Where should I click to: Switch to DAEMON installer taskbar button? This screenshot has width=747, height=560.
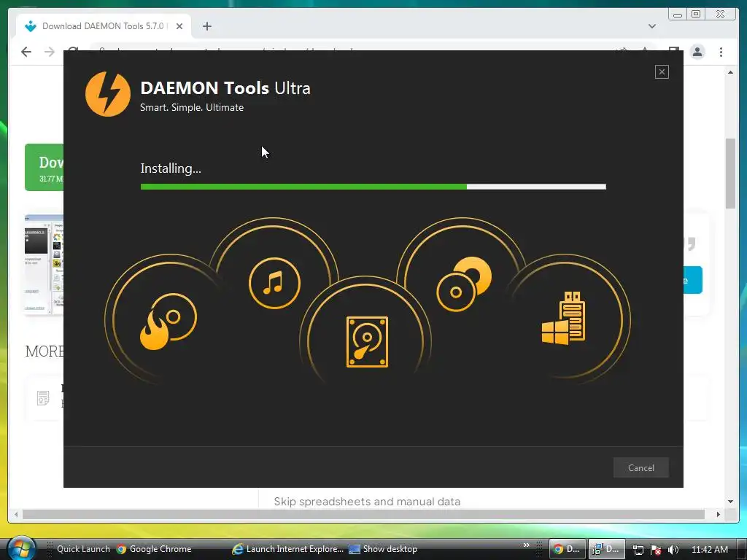click(x=606, y=549)
